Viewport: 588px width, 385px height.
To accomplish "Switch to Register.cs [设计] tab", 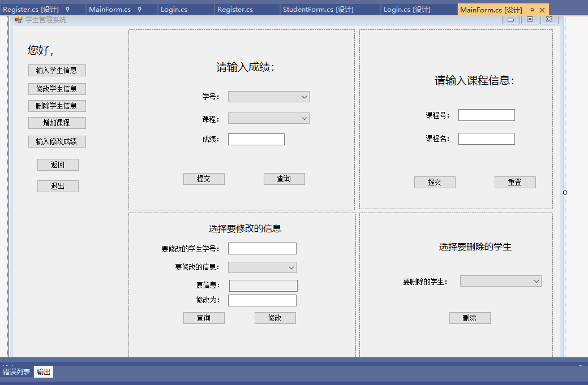I will (x=31, y=10).
